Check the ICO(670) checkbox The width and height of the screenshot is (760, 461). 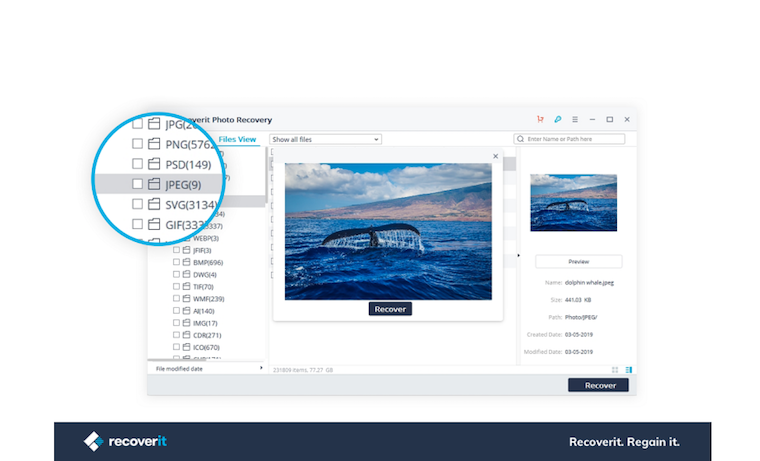pyautogui.click(x=176, y=347)
